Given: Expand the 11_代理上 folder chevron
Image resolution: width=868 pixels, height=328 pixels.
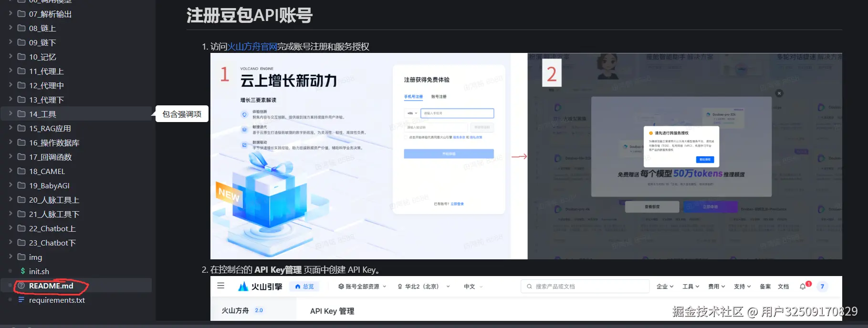Looking at the screenshot, I should click(x=10, y=71).
